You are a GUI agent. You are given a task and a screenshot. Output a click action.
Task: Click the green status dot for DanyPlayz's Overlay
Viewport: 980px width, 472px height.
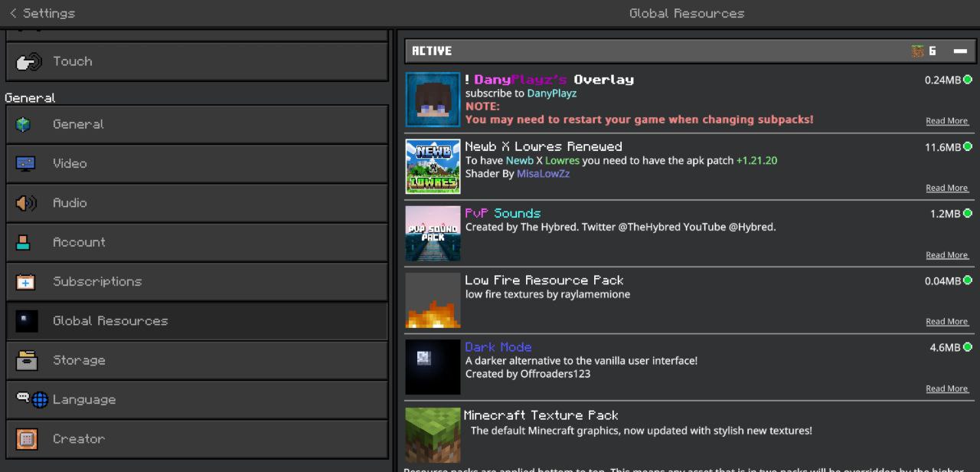coord(968,80)
